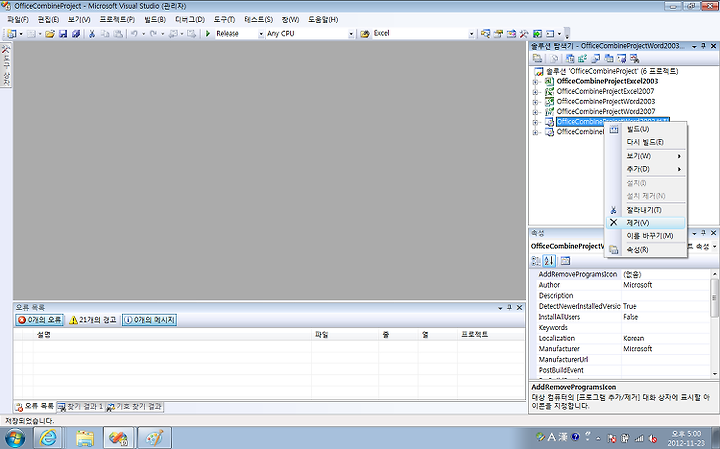This screenshot has height=449, width=720.
Task: Expand OfficeCombineProjectExcel2007 tree node
Action: pyautogui.click(x=535, y=92)
